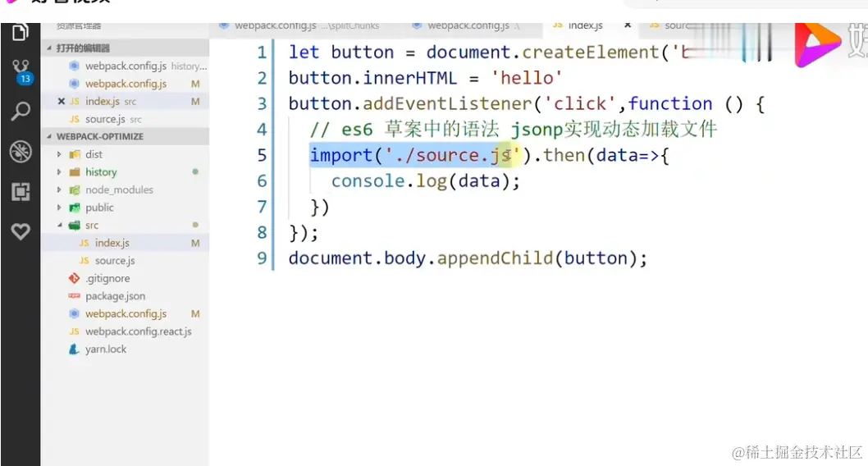Viewport: 868px width, 466px height.
Task: Open .gitignore file in explorer
Action: pos(107,278)
